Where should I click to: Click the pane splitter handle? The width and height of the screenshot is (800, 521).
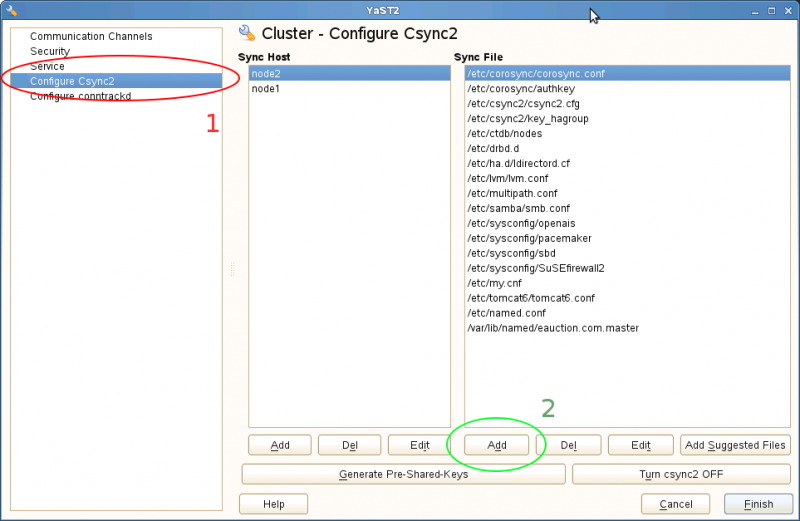point(232,269)
